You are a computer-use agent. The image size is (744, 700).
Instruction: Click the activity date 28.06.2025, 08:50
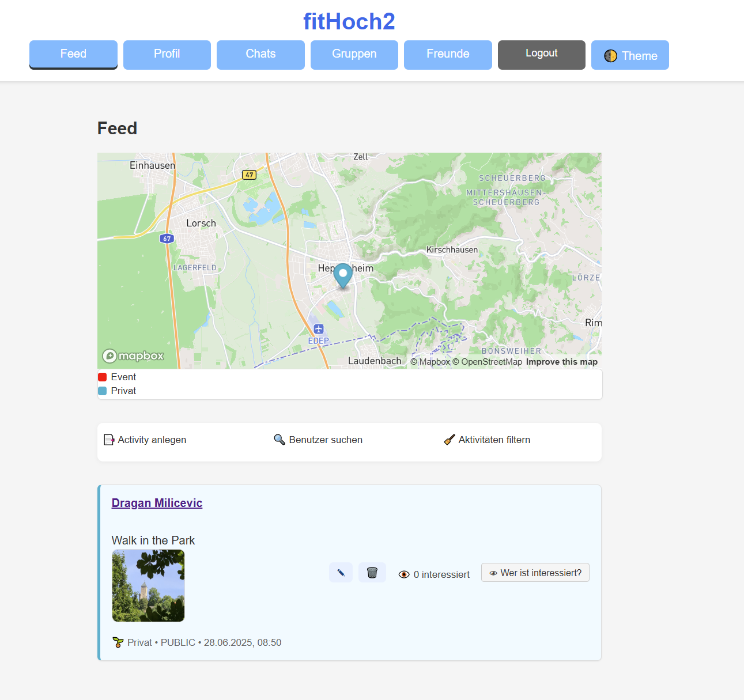243,642
